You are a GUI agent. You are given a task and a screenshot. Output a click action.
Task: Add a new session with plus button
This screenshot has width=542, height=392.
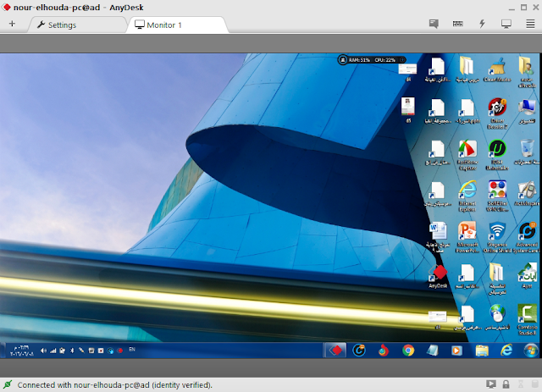(x=12, y=24)
